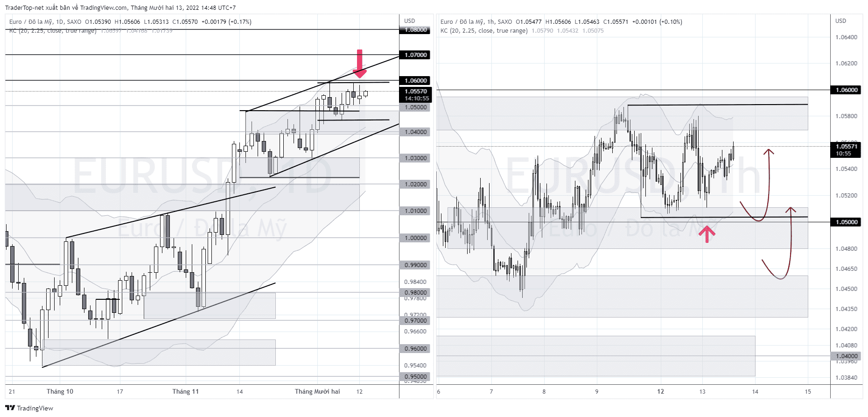
Task: Click the TraderTop-net publication header text
Action: (x=120, y=8)
